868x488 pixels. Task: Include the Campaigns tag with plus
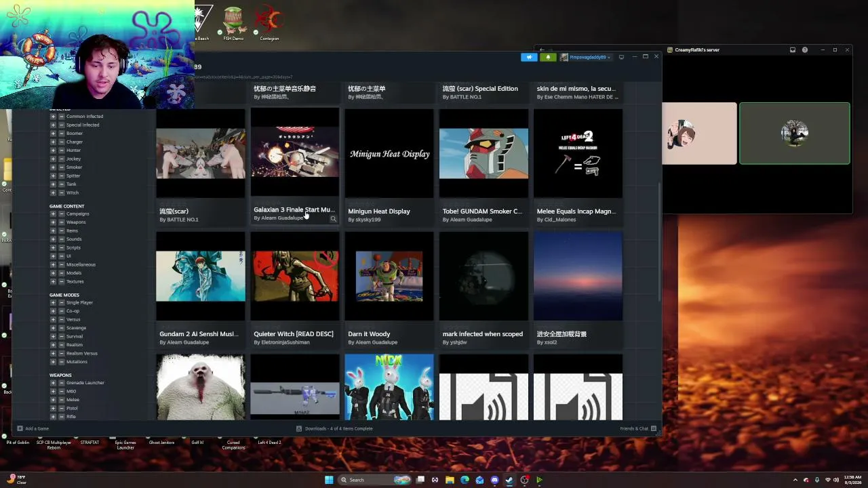[x=53, y=214]
